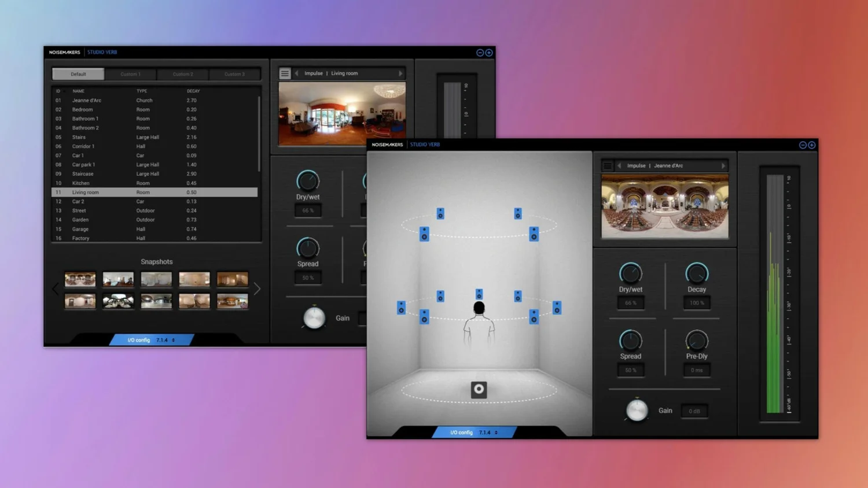
Task: Click the enlarge icon in the top-right corner
Action: 811,145
